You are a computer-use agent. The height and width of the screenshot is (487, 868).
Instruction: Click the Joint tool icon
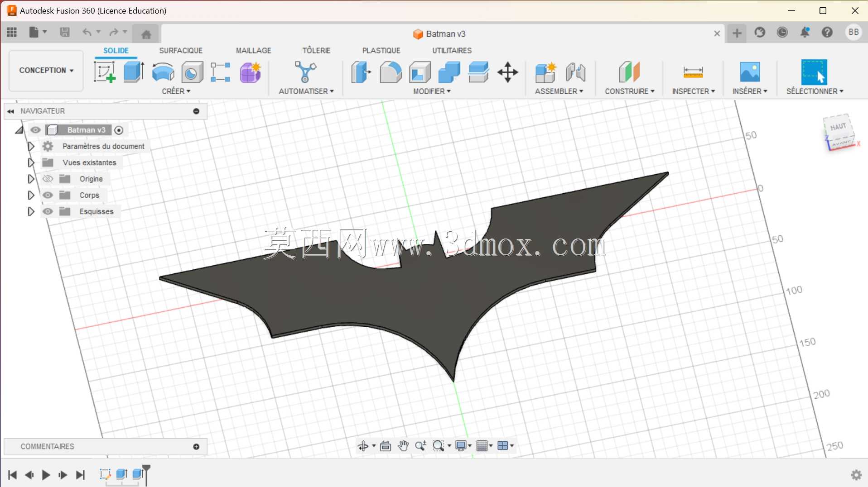576,72
